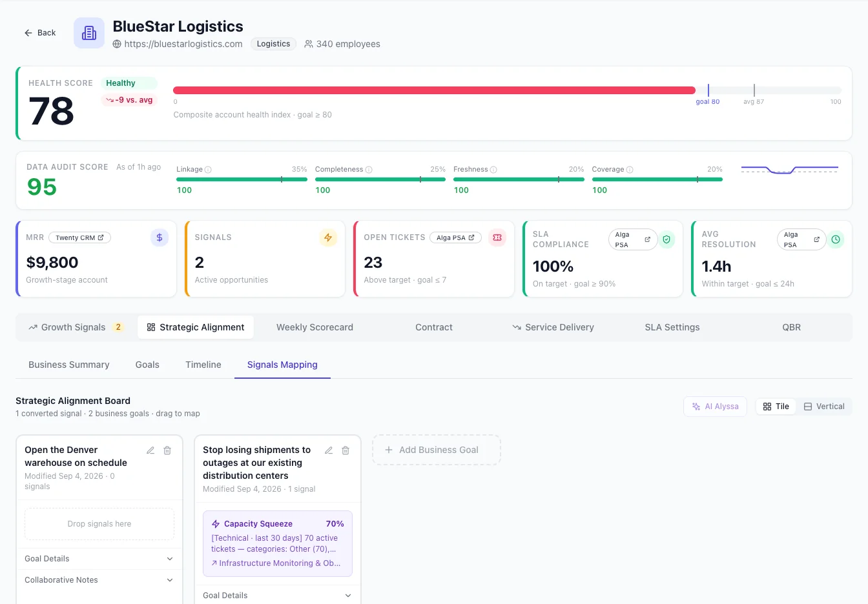Open the Twenty CRM link badge

[x=80, y=237]
